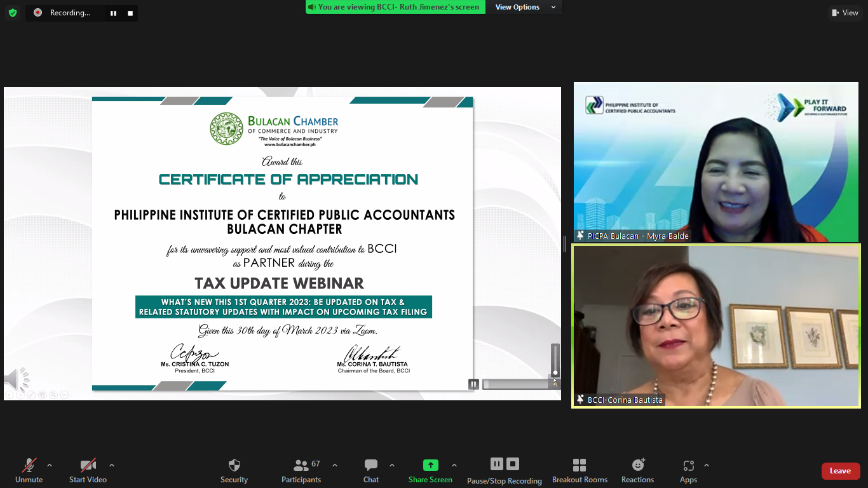Click the CERTIFICATE OF APPRECIATION heading
Image resolution: width=868 pixels, height=488 pixels.
point(288,180)
